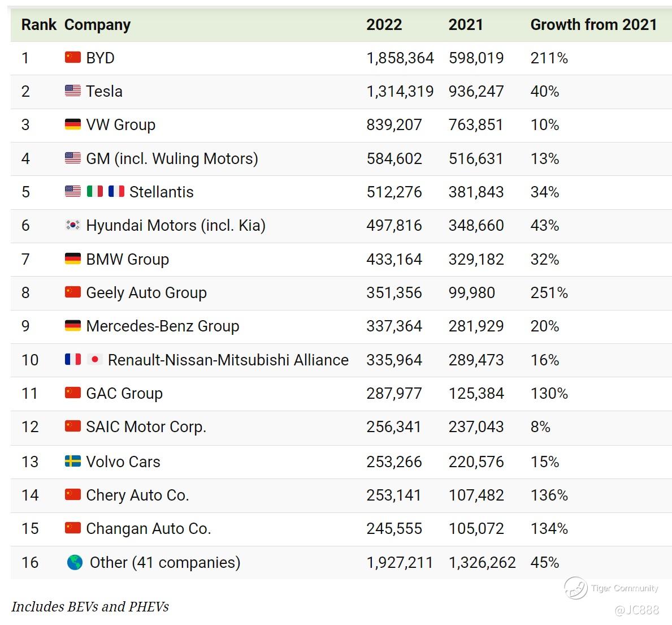Viewport: 672px width, 625px height.
Task: Click GAC Group's 130% growth value
Action: [549, 393]
